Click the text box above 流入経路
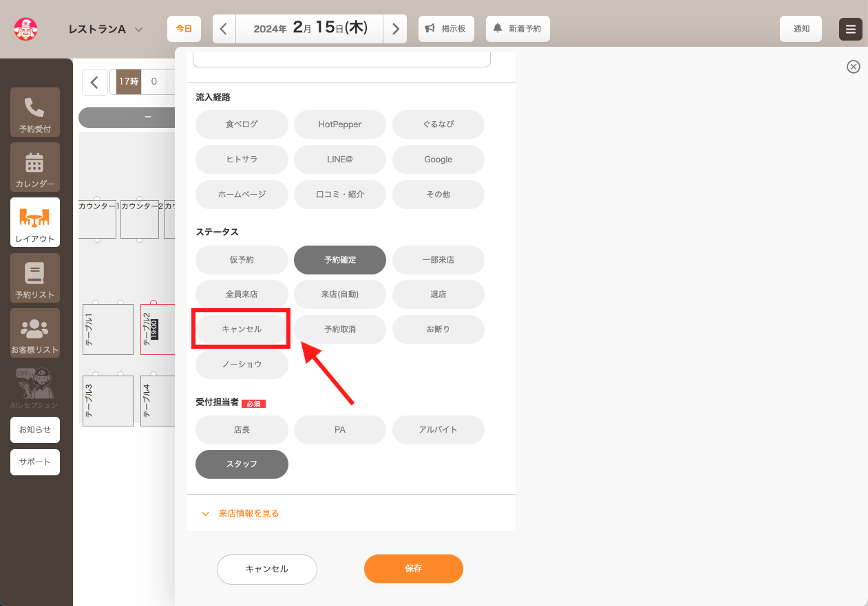 pyautogui.click(x=341, y=59)
